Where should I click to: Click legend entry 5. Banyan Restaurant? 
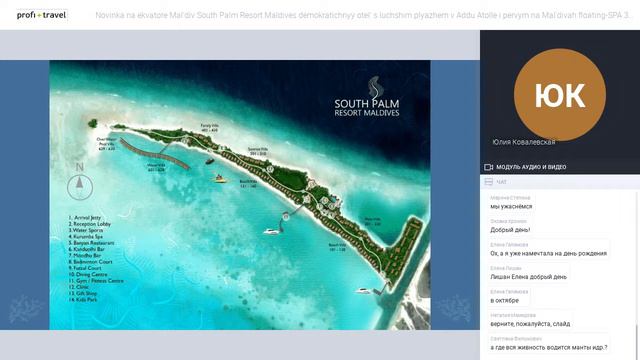pyautogui.click(x=91, y=243)
